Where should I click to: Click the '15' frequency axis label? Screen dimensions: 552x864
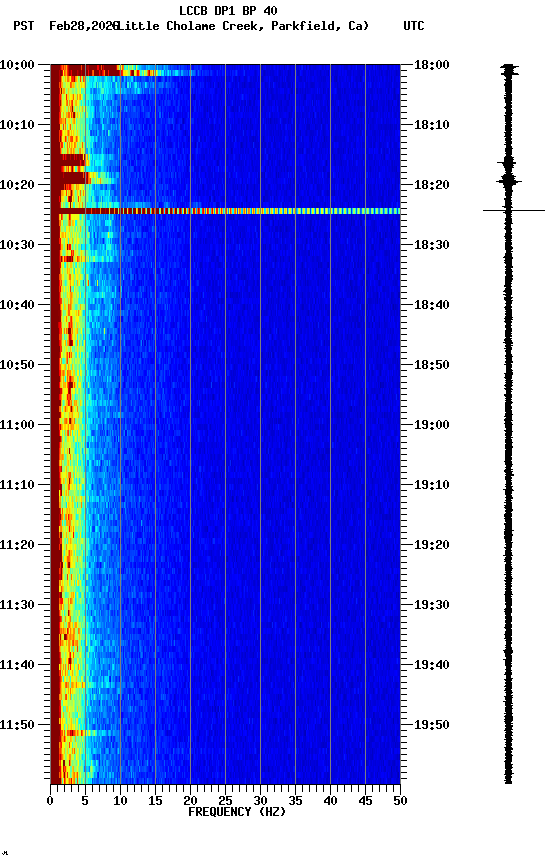tap(155, 801)
